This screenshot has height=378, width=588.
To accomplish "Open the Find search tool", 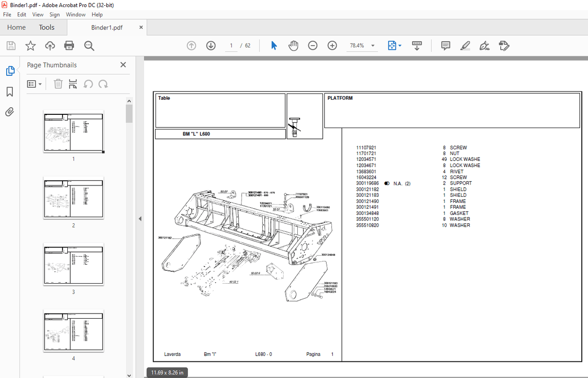I will coord(88,46).
